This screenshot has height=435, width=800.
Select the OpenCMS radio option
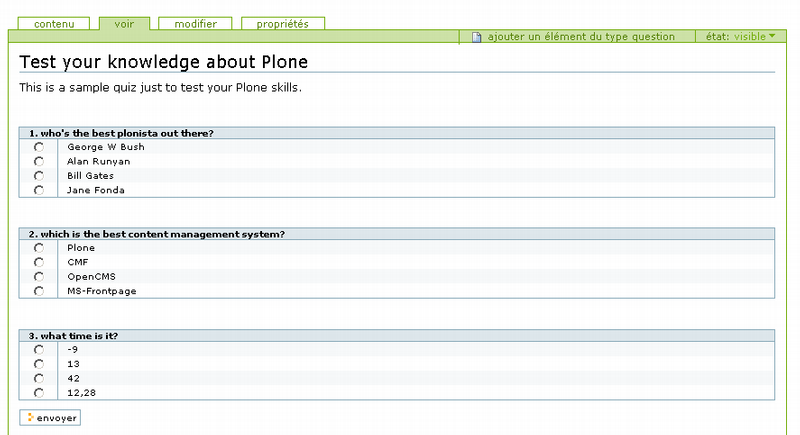tap(39, 277)
